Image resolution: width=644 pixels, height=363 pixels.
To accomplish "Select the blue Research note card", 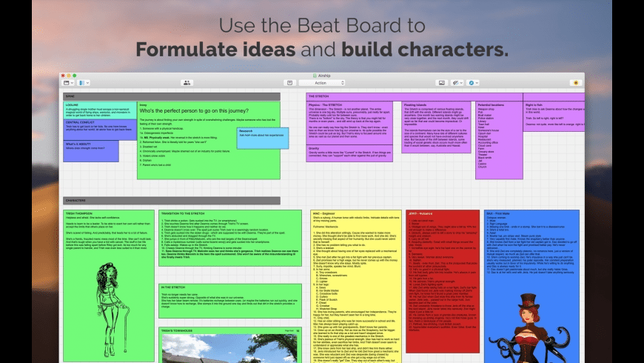I will pos(263,138).
